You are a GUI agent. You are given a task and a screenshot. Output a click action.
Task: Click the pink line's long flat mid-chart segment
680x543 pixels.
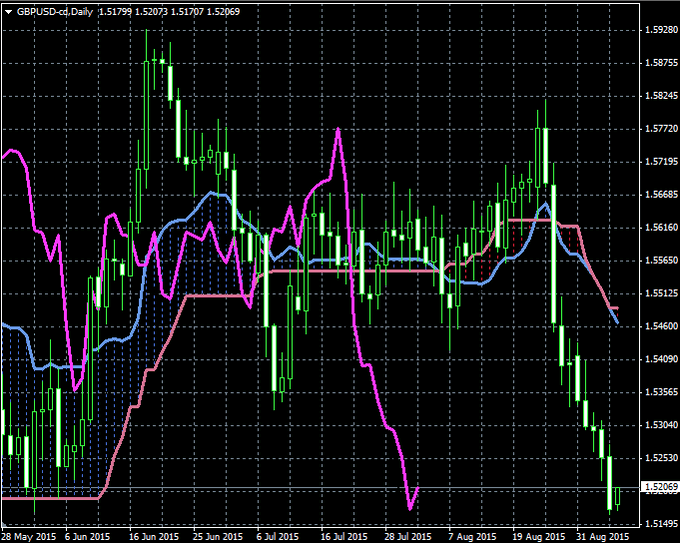pos(350,270)
